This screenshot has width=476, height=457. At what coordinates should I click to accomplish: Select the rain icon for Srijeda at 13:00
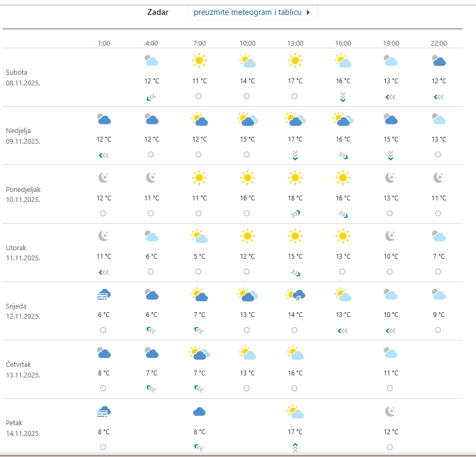[x=295, y=295]
